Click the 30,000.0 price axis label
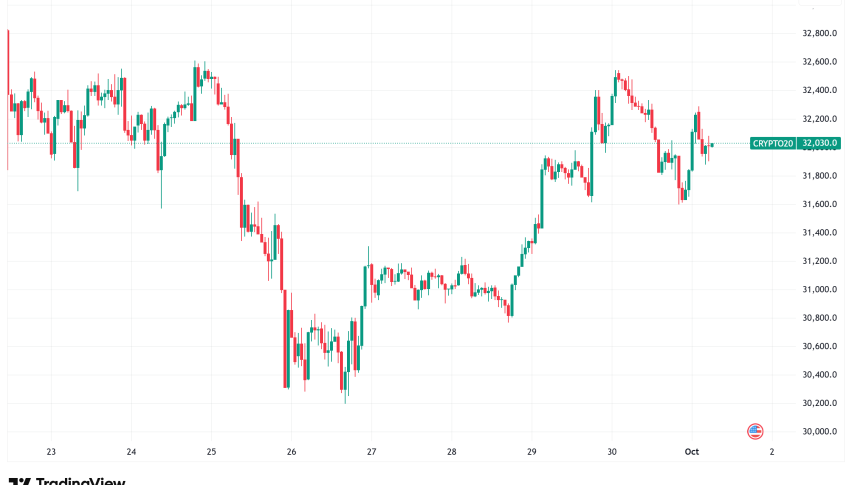 pyautogui.click(x=819, y=432)
